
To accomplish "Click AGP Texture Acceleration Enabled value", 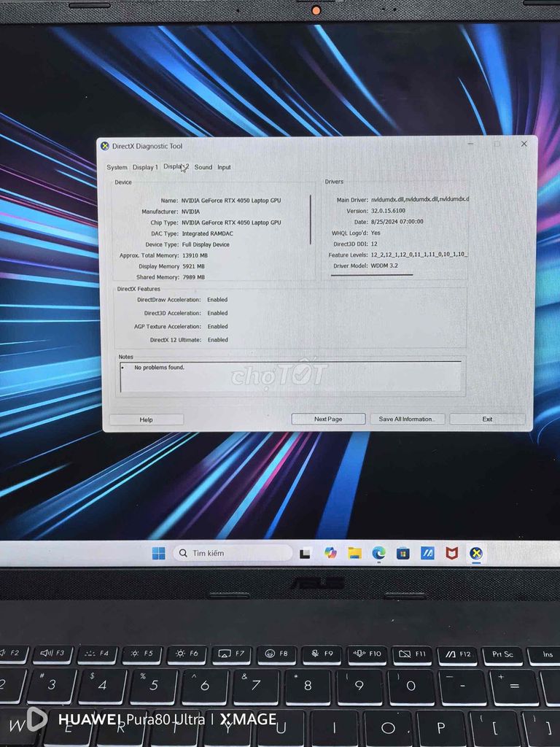I will click(217, 326).
